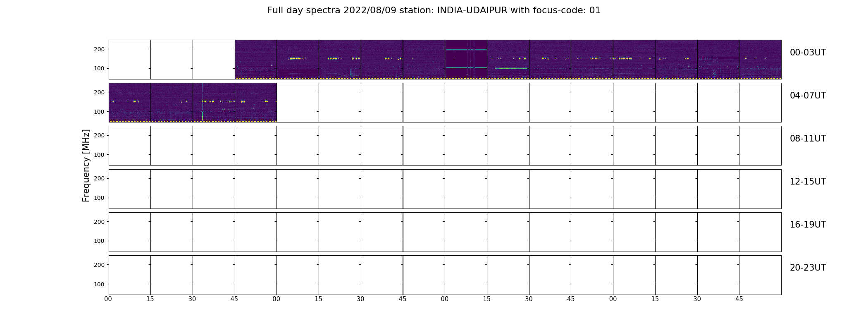This screenshot has height=331, width=868.
Task: Click the 200 tick label of 00-03UT row
Action: [99, 49]
